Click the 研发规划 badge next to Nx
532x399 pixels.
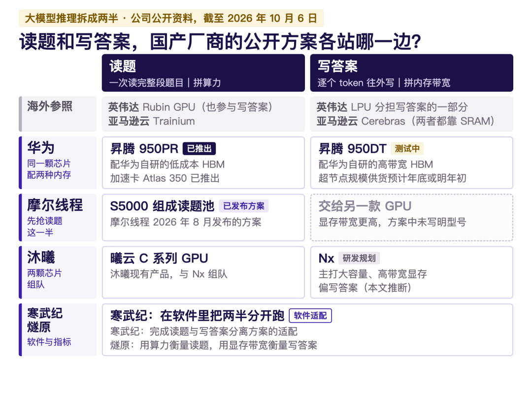359,258
